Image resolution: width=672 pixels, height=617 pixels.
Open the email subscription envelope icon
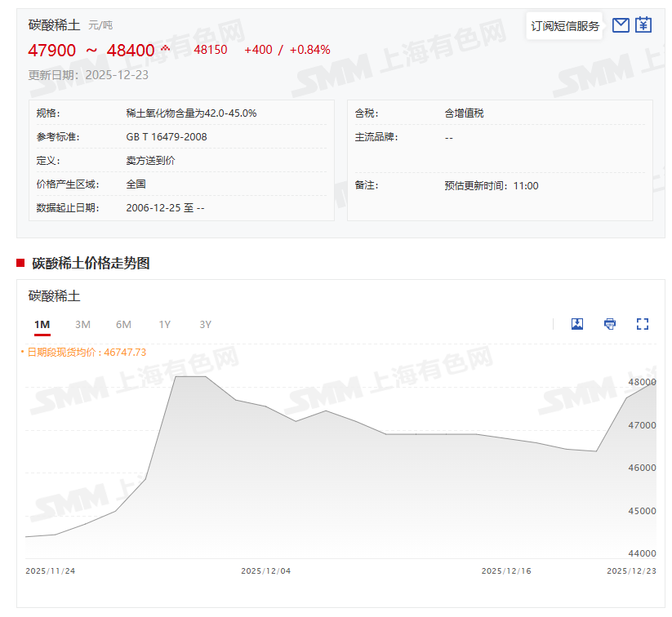621,25
